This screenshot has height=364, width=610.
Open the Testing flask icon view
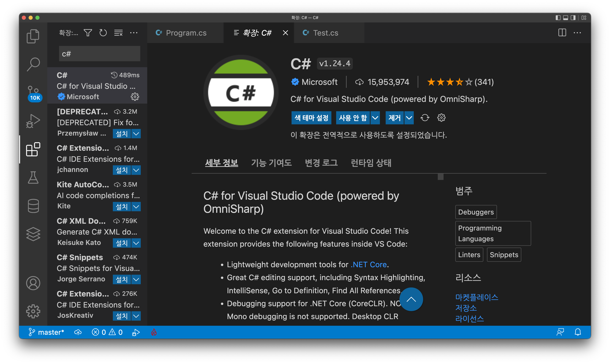(x=33, y=177)
